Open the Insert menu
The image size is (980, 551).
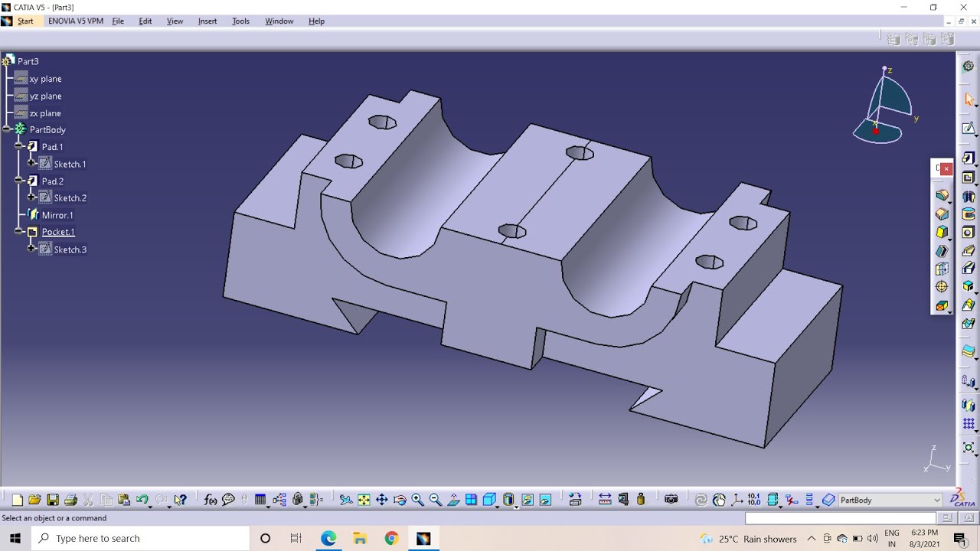coord(207,21)
